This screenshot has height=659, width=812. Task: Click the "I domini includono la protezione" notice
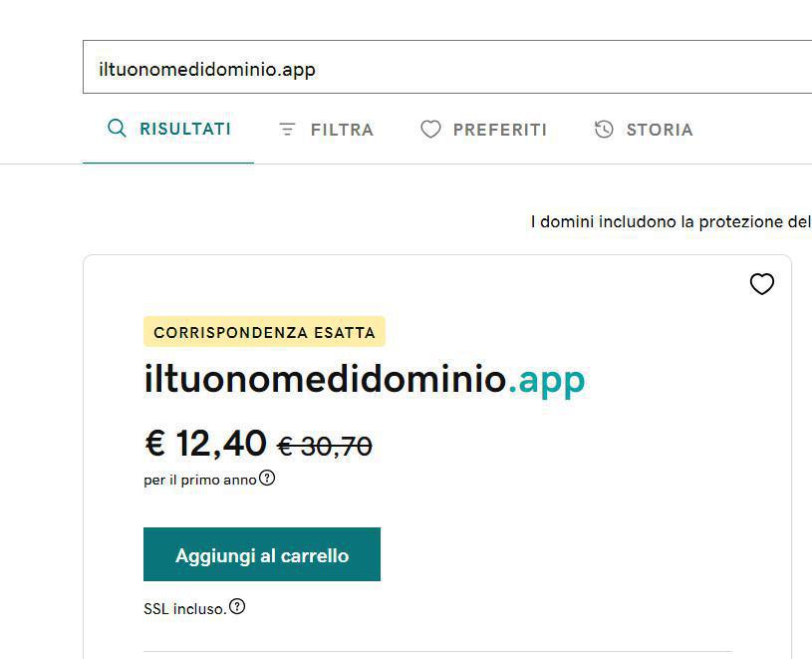(x=670, y=221)
